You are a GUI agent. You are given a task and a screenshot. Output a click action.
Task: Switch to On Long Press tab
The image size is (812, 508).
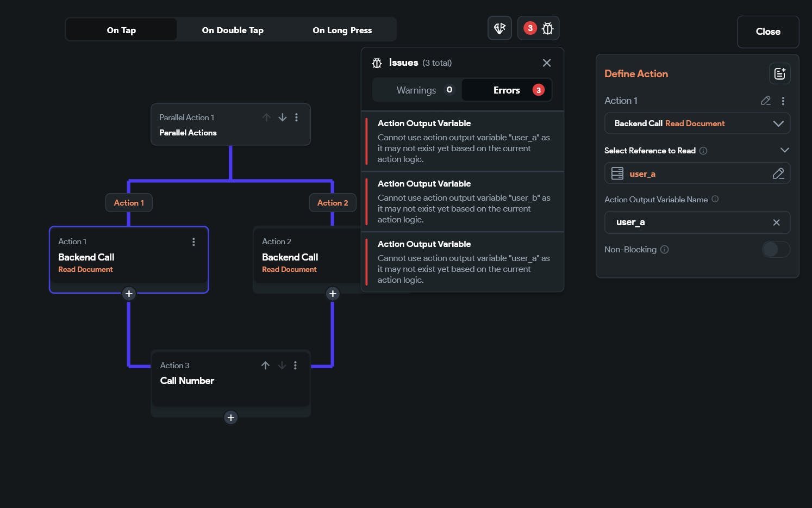(342, 30)
